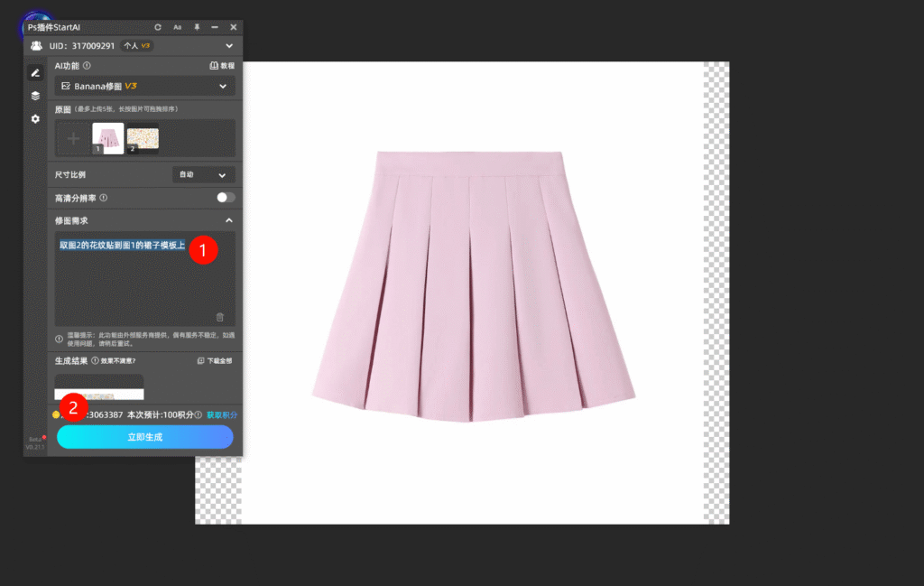The width and height of the screenshot is (924, 586).
Task: Click the trash icon to clear prompt
Action: (219, 317)
